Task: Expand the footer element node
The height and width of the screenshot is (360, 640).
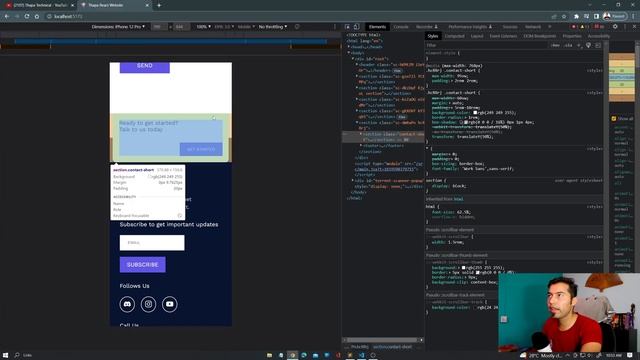Action: coord(360,146)
